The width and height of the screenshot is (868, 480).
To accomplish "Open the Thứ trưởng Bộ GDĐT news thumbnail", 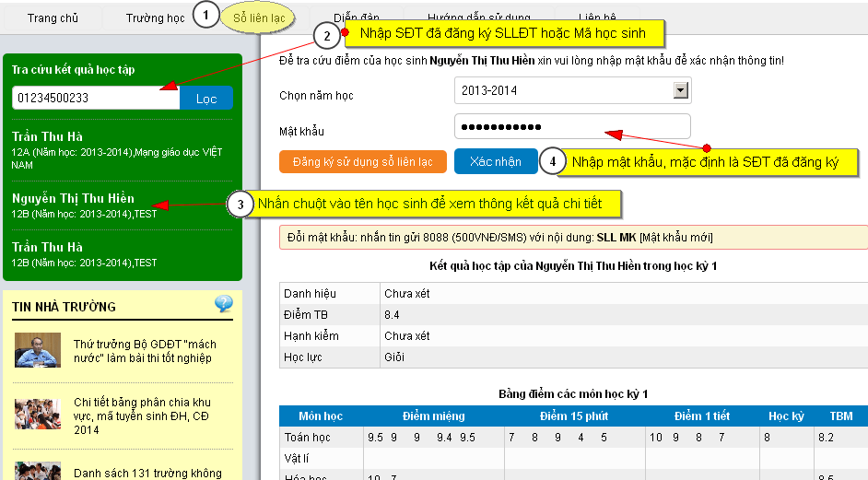I will [x=38, y=350].
